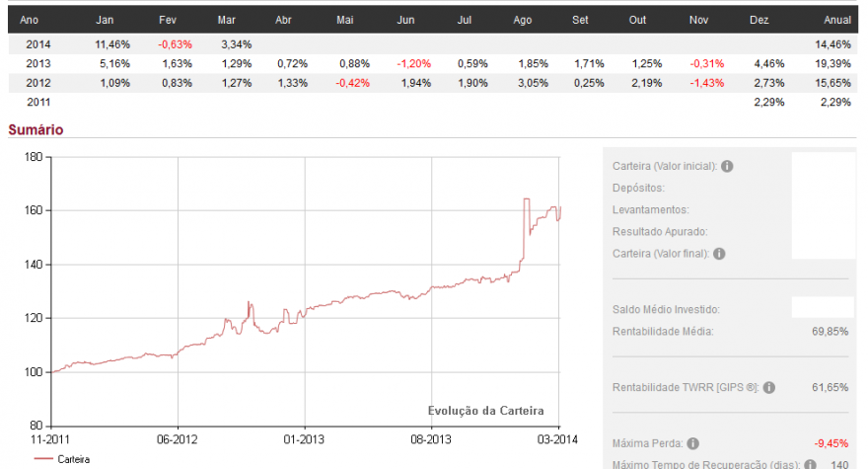Select the 2014 year row
868x469 pixels.
(x=433, y=44)
